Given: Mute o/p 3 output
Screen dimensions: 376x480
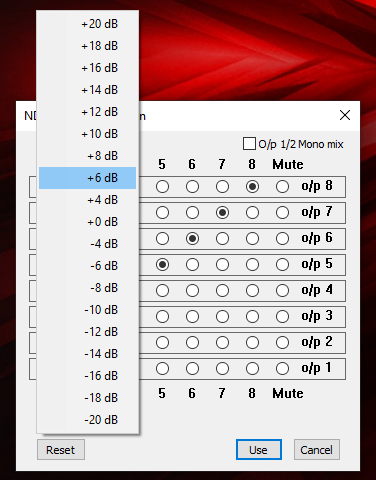Looking at the screenshot, I should [282, 317].
